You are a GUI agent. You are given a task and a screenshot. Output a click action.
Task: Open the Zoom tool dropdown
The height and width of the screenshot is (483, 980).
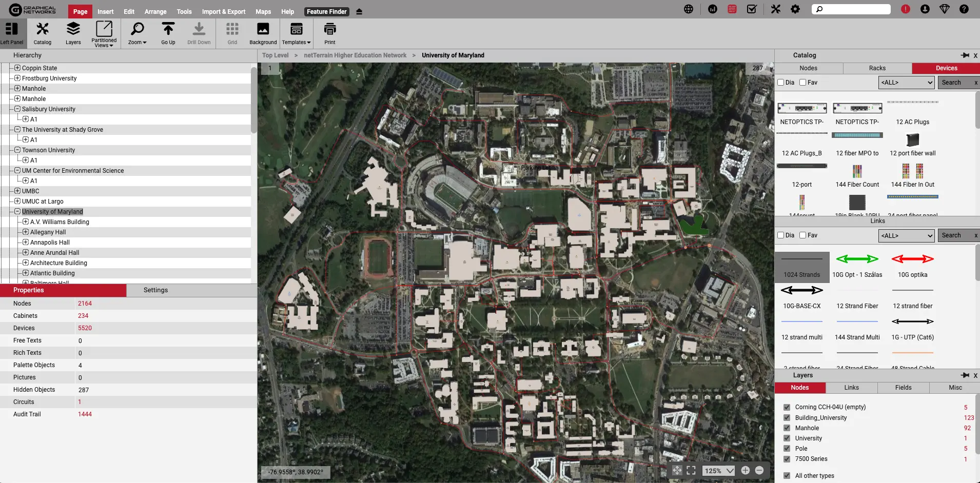click(138, 34)
